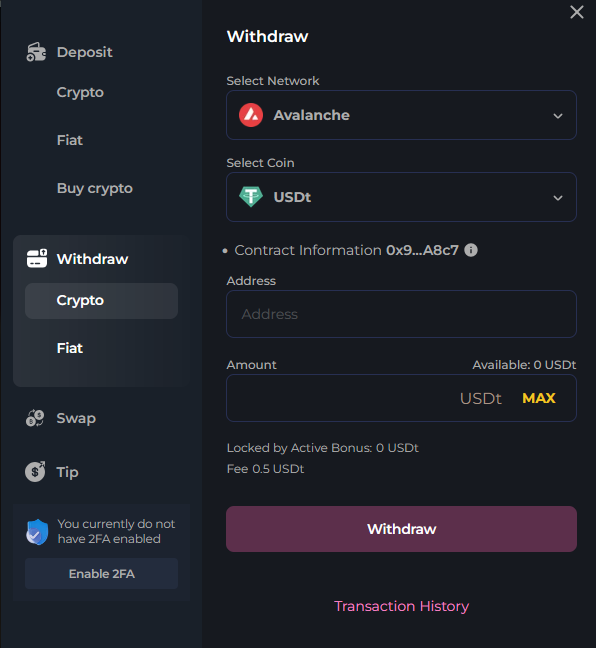
Task: Select Crypto under Deposit
Action: pos(80,92)
